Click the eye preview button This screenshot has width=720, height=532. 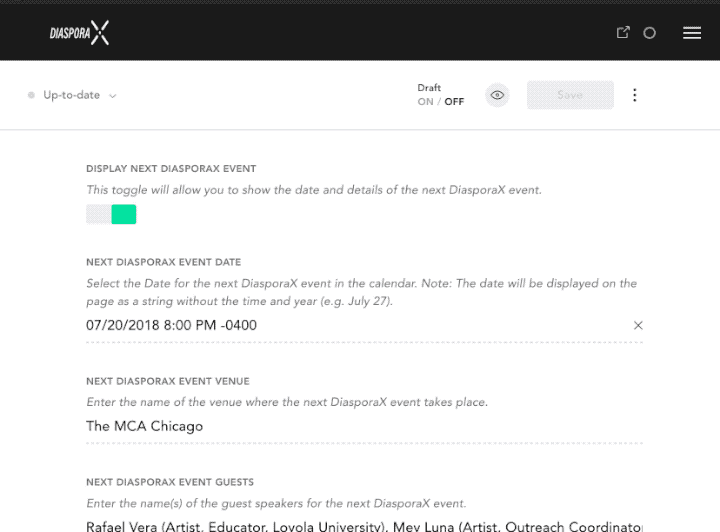(x=497, y=95)
